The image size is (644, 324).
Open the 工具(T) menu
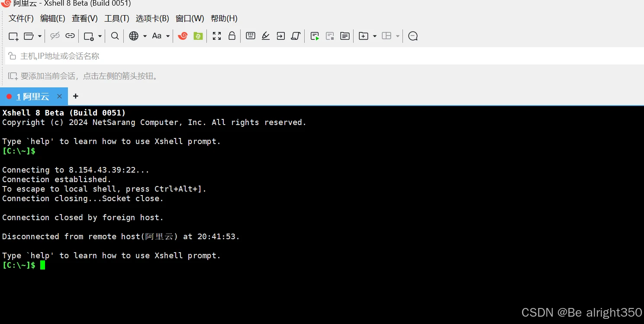[117, 19]
